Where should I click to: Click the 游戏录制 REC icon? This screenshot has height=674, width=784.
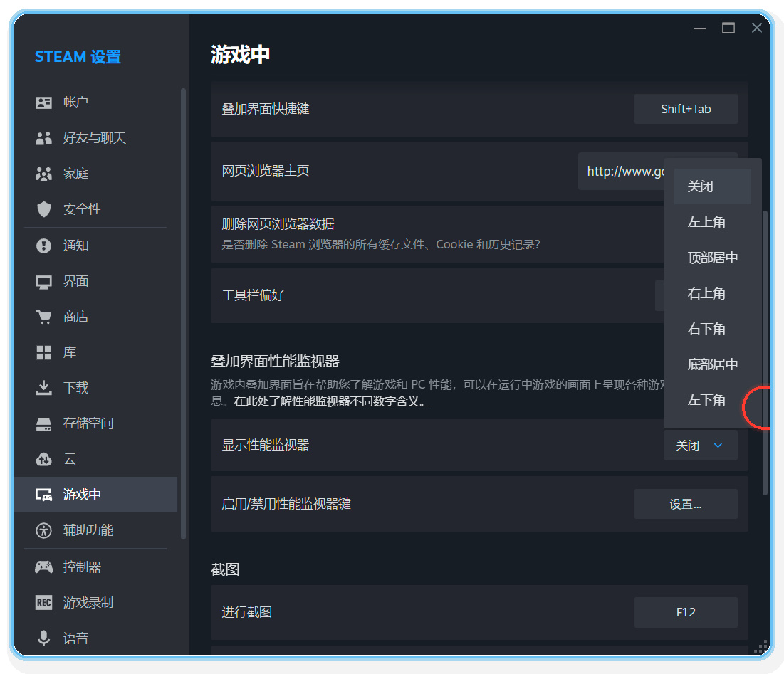[x=43, y=603]
